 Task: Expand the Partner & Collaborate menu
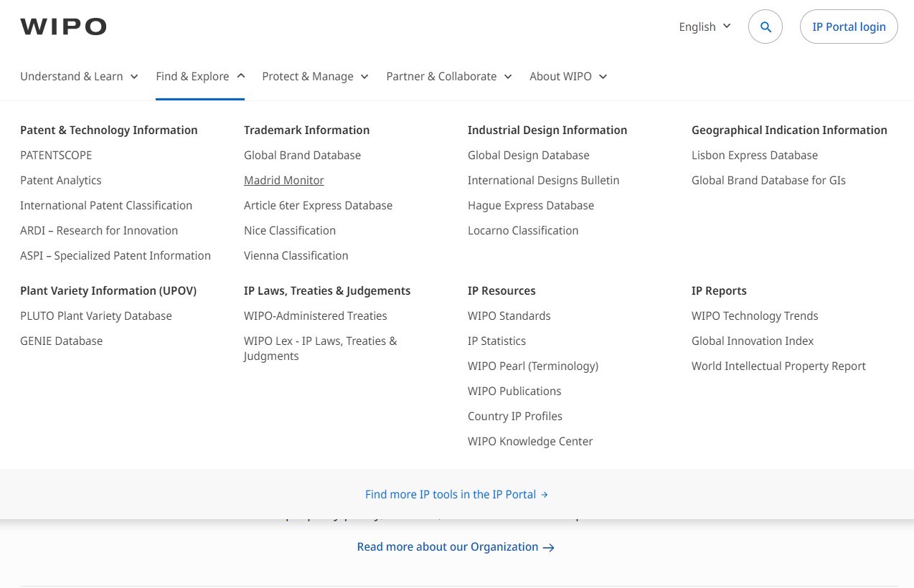449,77
